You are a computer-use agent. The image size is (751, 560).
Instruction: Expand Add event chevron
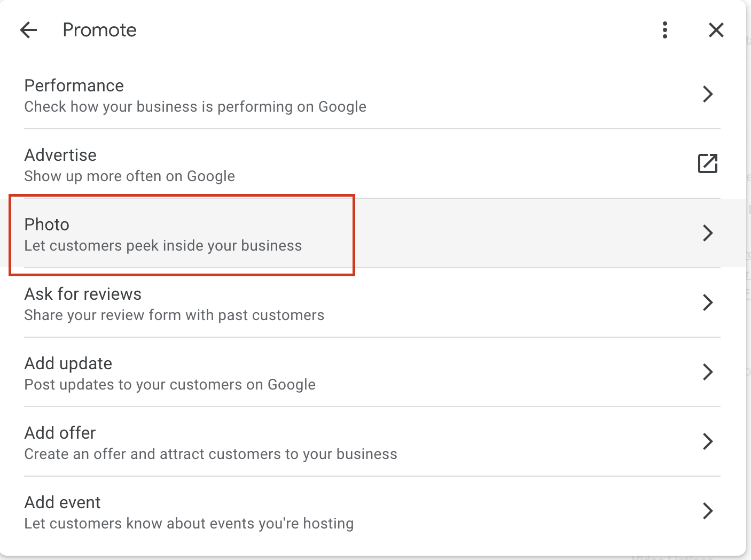(708, 511)
